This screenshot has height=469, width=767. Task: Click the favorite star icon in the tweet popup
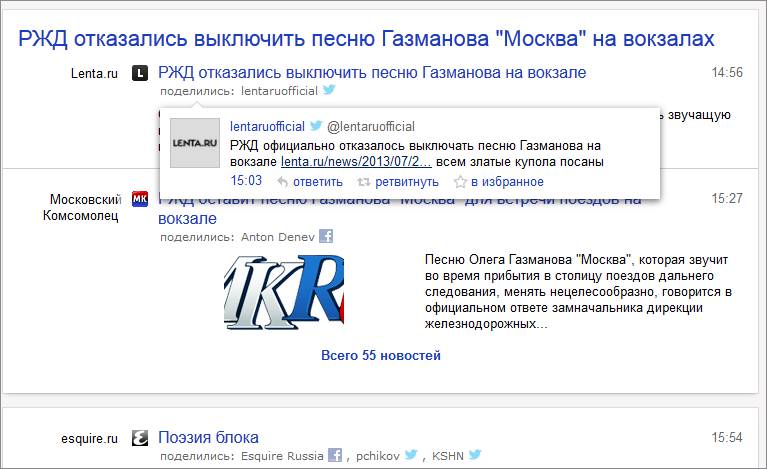(460, 182)
